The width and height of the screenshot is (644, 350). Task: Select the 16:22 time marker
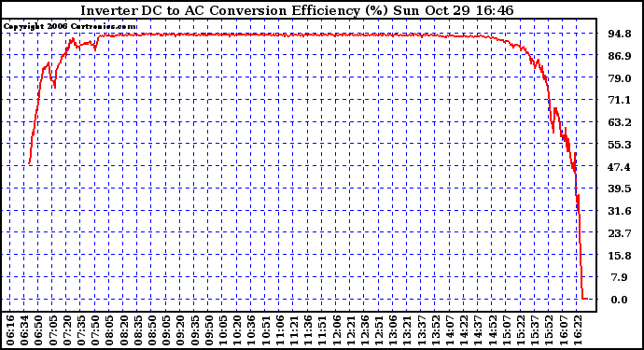[x=578, y=330]
